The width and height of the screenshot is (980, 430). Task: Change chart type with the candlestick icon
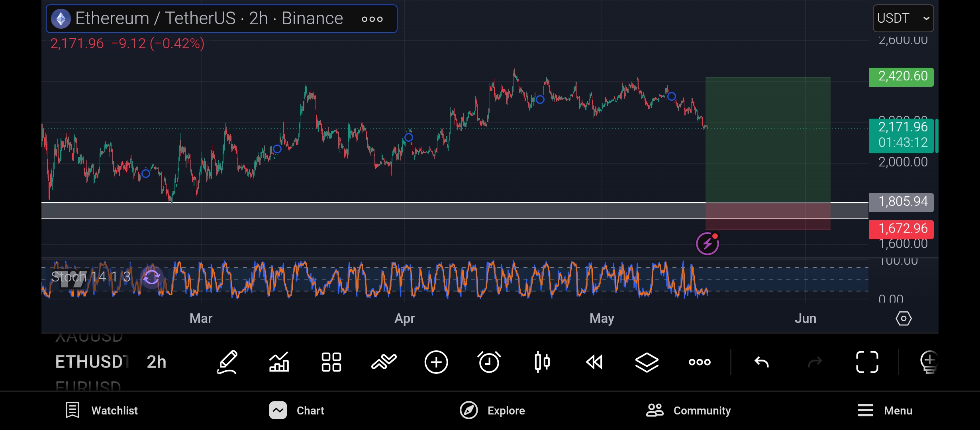pos(542,362)
